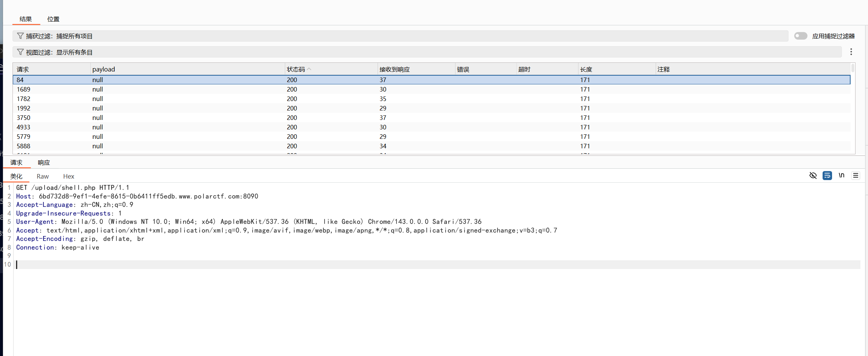The image size is (868, 356).
Task: Toggle the \n show newline icon
Action: pyautogui.click(x=842, y=176)
